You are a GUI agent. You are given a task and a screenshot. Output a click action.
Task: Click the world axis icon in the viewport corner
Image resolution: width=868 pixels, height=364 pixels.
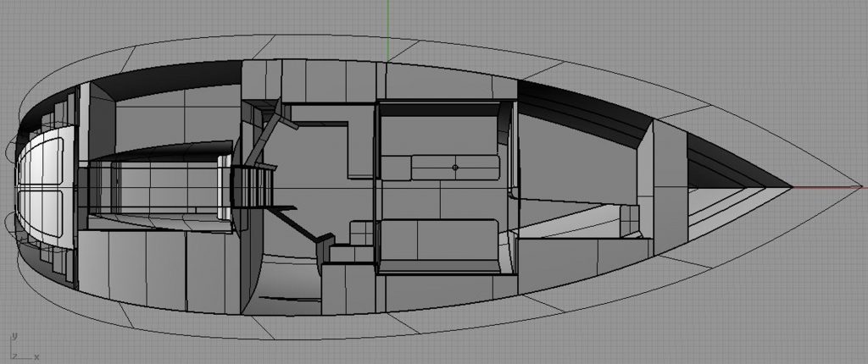[23, 347]
